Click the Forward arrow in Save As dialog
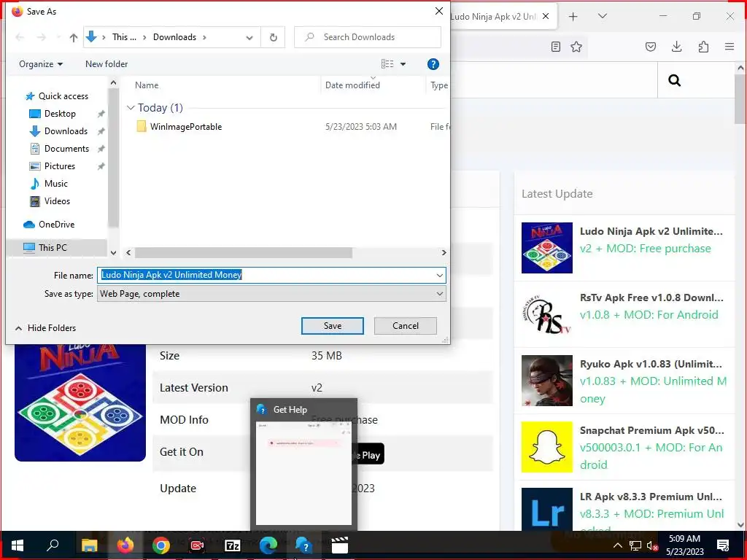Image resolution: width=747 pixels, height=560 pixels. click(x=42, y=37)
